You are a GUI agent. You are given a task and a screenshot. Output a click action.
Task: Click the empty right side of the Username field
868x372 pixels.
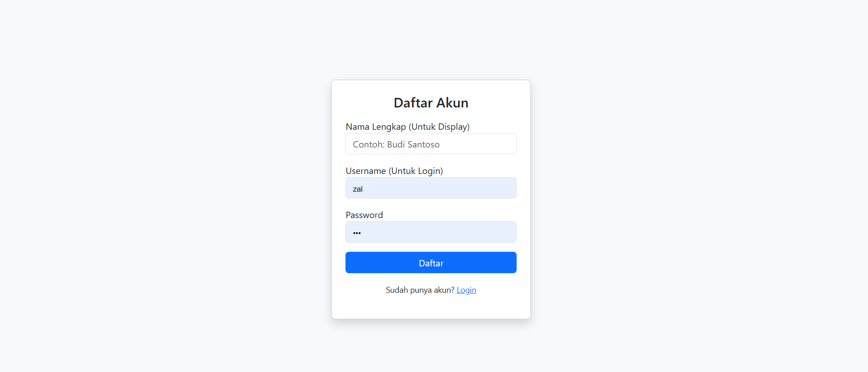(473, 188)
